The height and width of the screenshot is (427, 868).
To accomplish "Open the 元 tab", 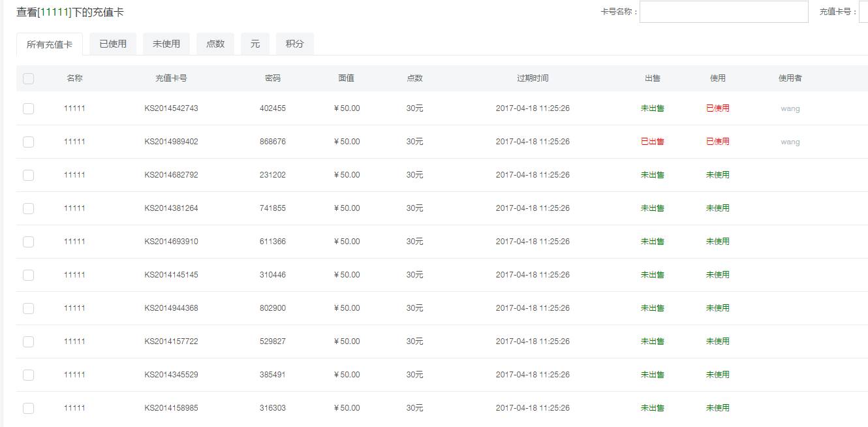I will (x=255, y=44).
